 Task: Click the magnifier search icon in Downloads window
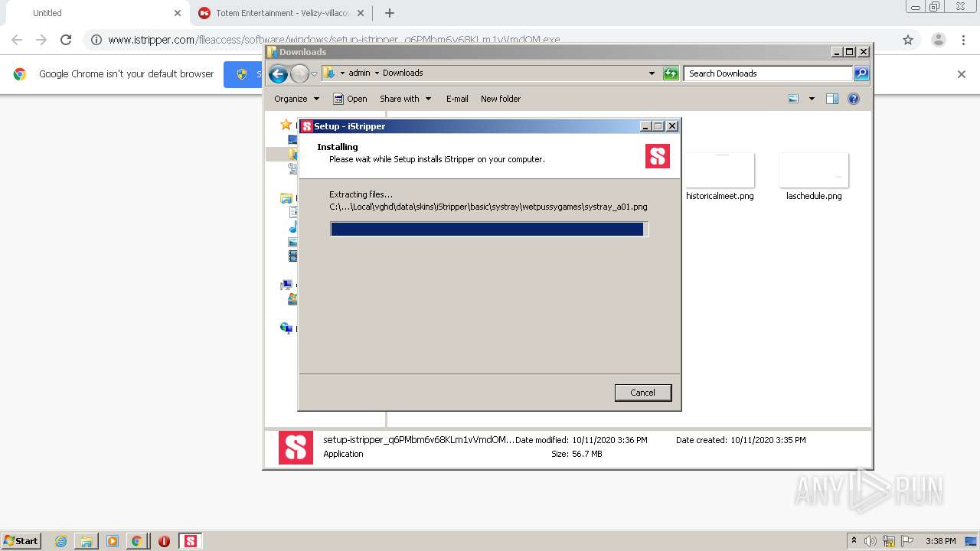point(861,73)
